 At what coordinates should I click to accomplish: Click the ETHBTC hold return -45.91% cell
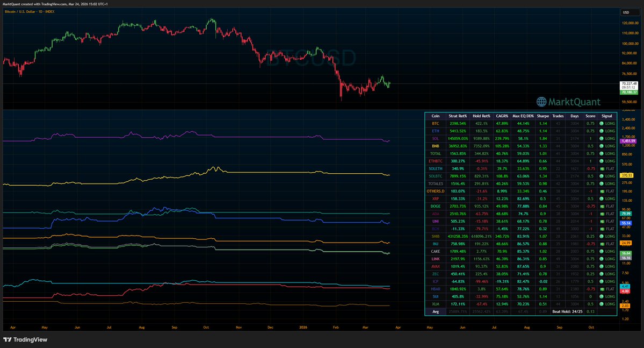pos(481,161)
